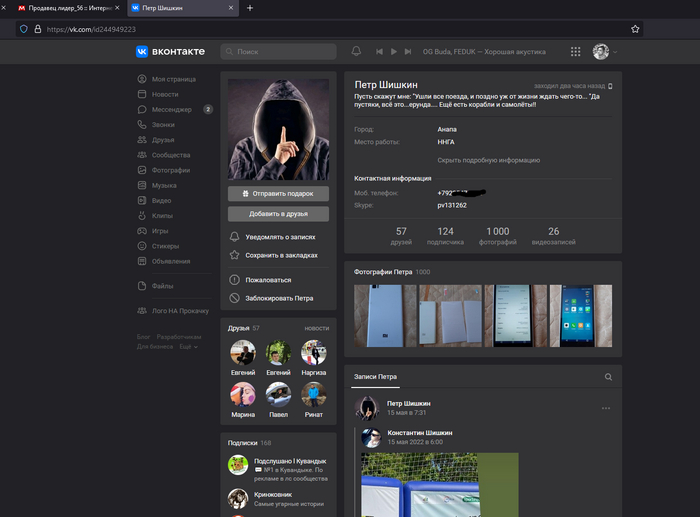The height and width of the screenshot is (517, 700).
Task: Bookmark the site with the star icon
Action: point(634,29)
